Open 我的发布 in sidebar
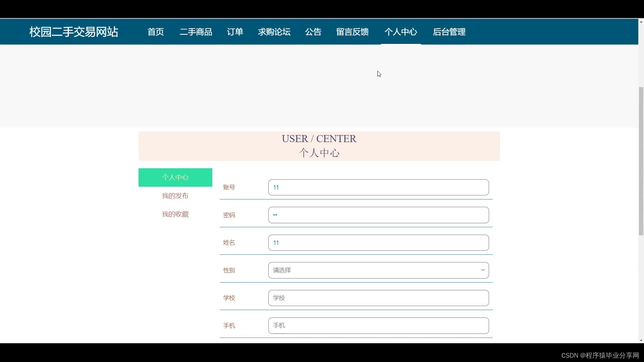The image size is (644, 362). (x=175, y=196)
